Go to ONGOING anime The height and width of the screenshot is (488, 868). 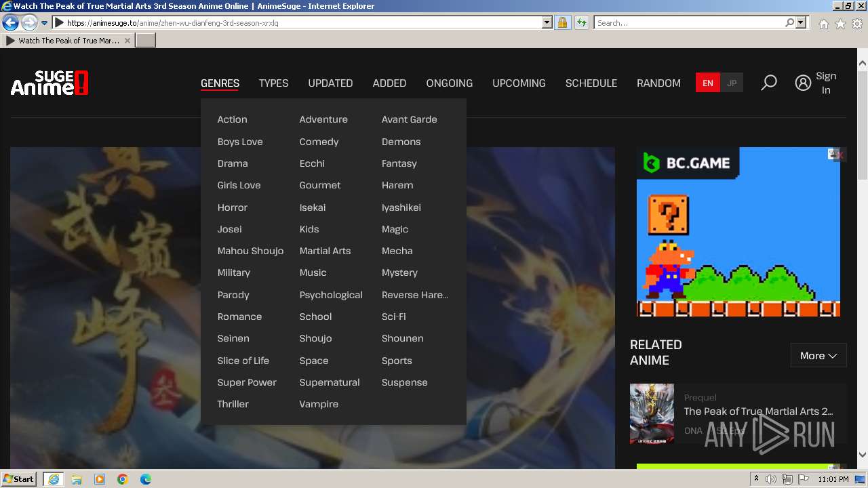(449, 83)
